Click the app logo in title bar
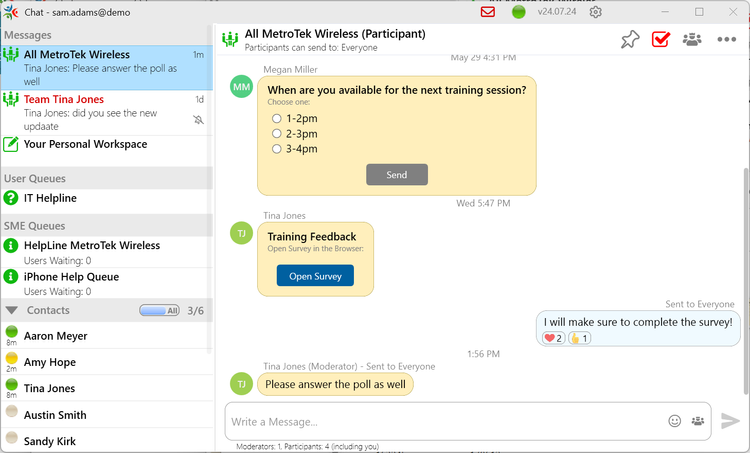This screenshot has width=750, height=453. 11,12
